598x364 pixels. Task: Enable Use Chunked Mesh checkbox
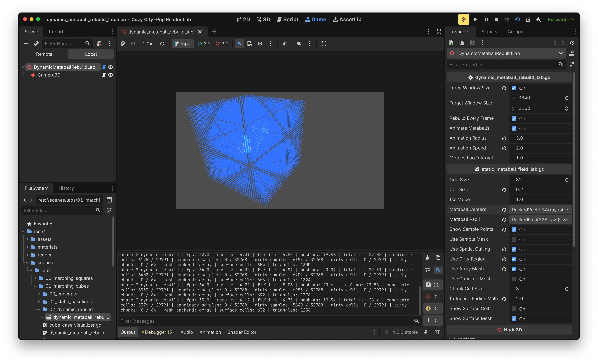514,279
